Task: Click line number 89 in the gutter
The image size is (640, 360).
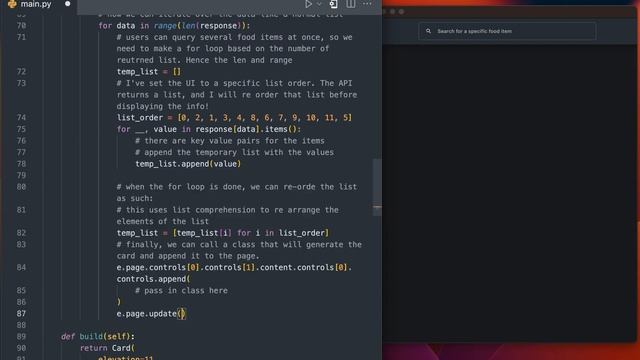Action: [x=21, y=336]
